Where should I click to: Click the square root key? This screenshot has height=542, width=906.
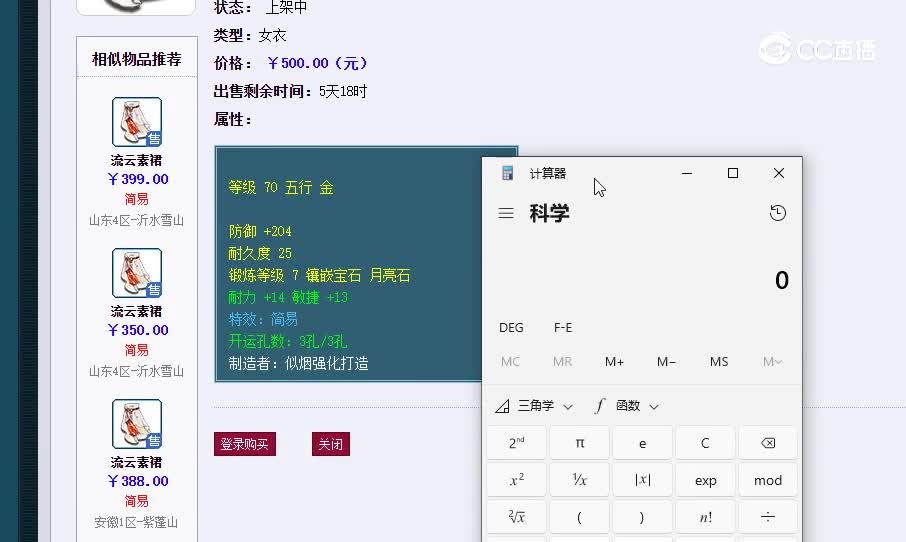coord(517,517)
